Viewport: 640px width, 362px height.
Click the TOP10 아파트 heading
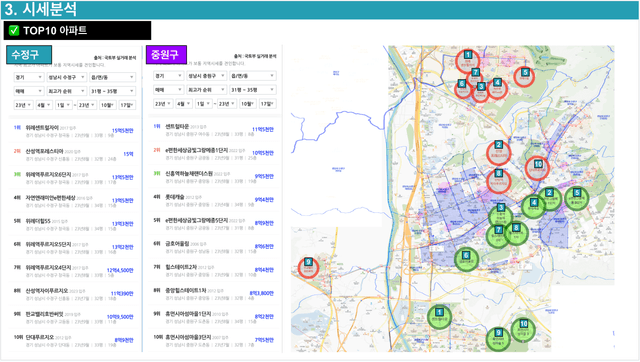pos(55,31)
